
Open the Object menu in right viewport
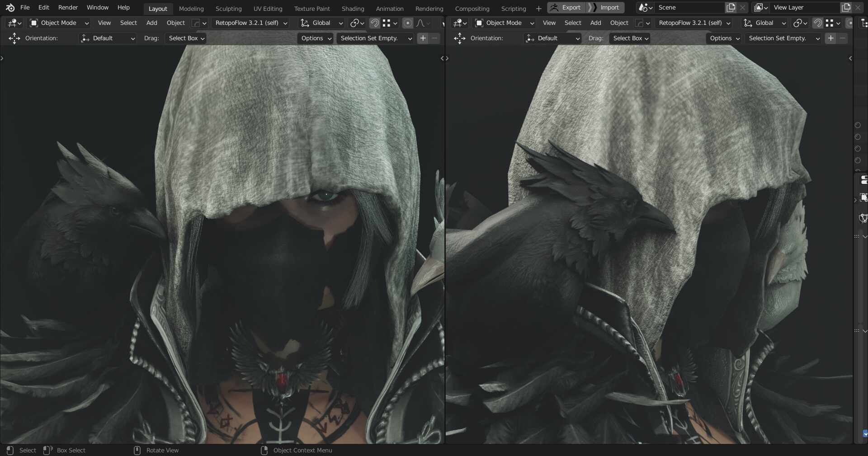pyautogui.click(x=619, y=23)
